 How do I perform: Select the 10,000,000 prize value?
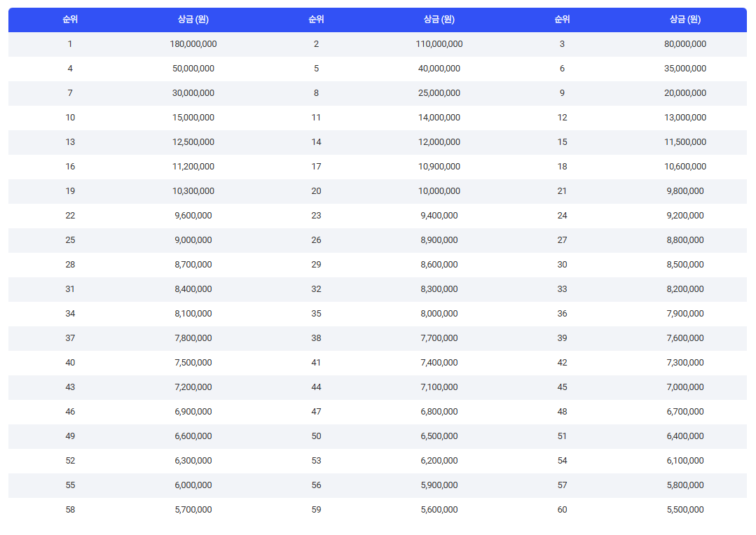[439, 191]
